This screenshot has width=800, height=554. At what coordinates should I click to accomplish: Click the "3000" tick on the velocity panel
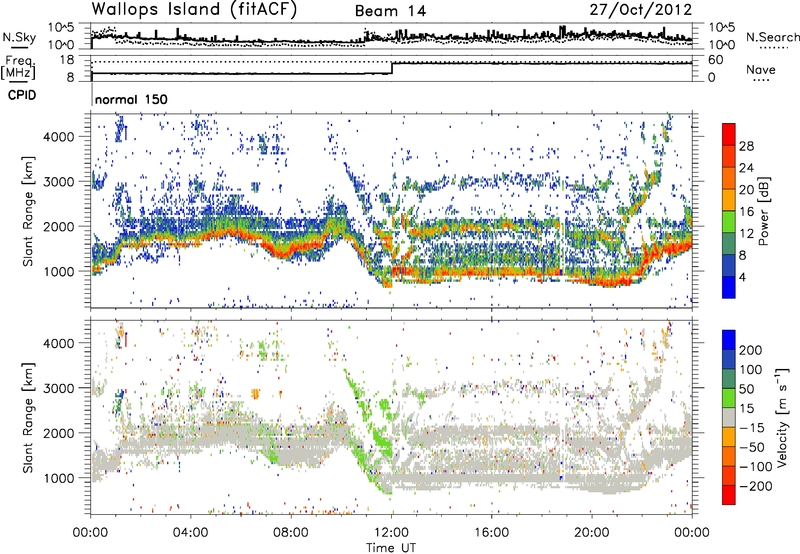coord(58,388)
